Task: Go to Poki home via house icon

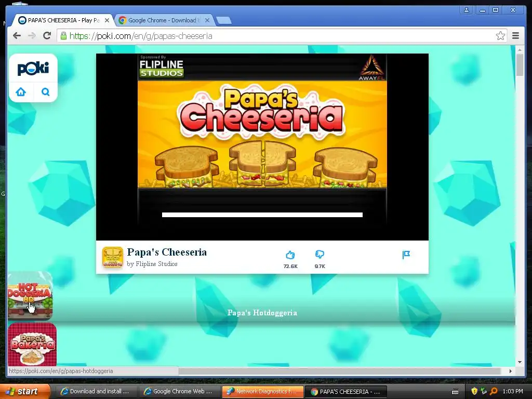Action: tap(21, 91)
